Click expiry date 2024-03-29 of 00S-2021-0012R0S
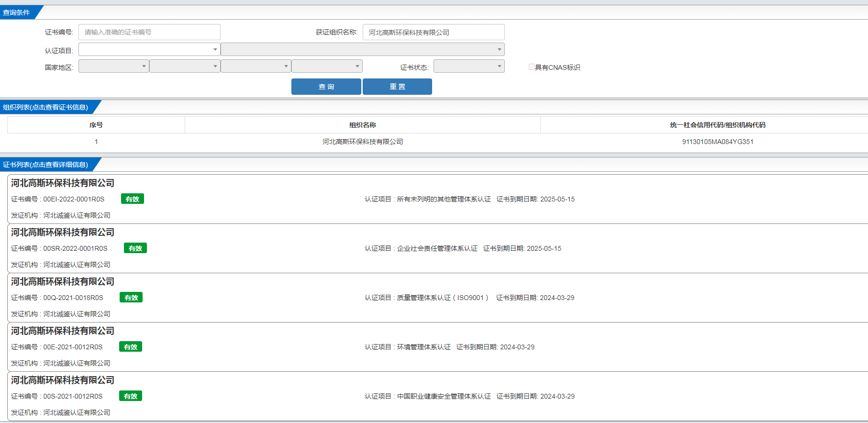The image size is (868, 423). [x=557, y=396]
